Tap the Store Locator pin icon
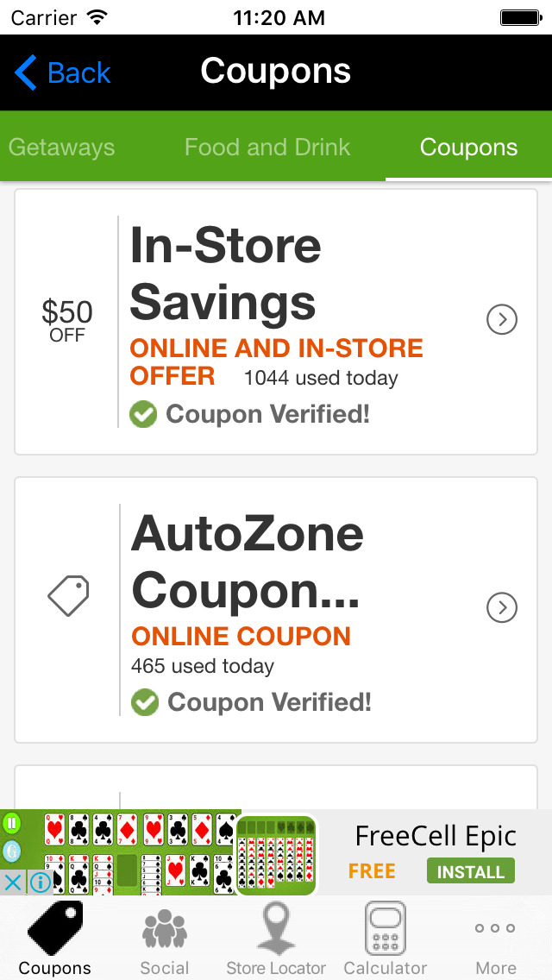552x980 pixels. click(276, 929)
